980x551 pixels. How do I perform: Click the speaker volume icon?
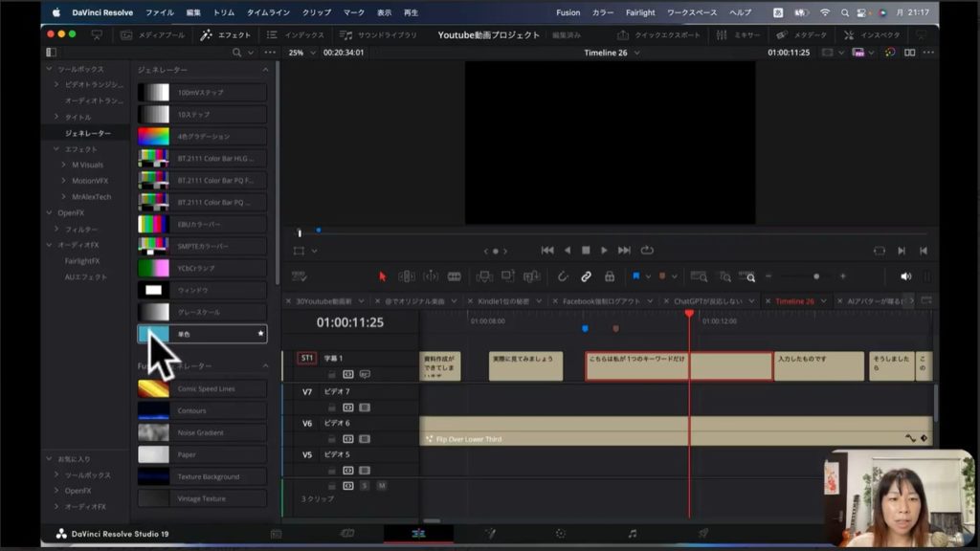[905, 276]
